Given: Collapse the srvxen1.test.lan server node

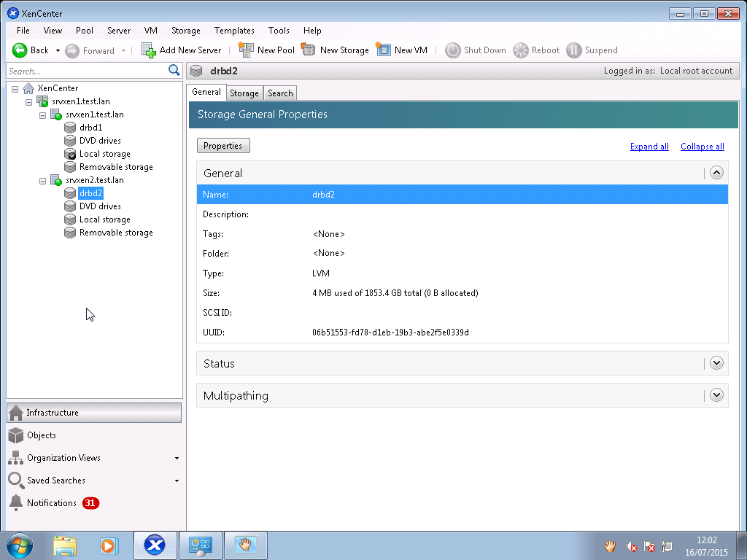Looking at the screenshot, I should (43, 115).
